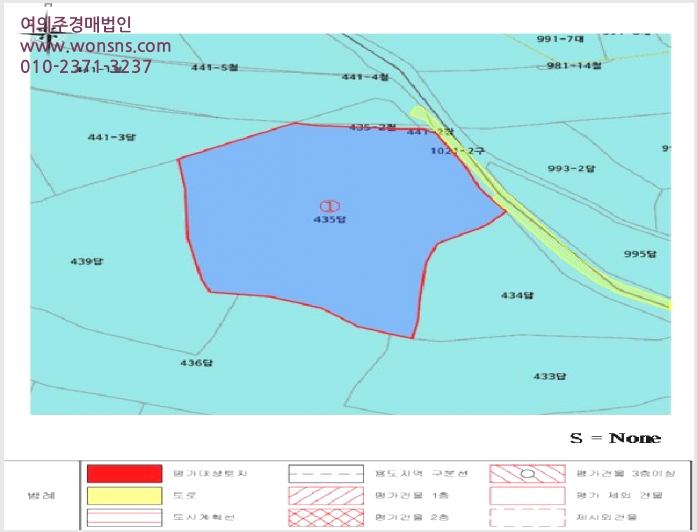The height and width of the screenshot is (532, 697).
Task: Click the red 평가대상토지 legend swatch
Action: coord(124,474)
